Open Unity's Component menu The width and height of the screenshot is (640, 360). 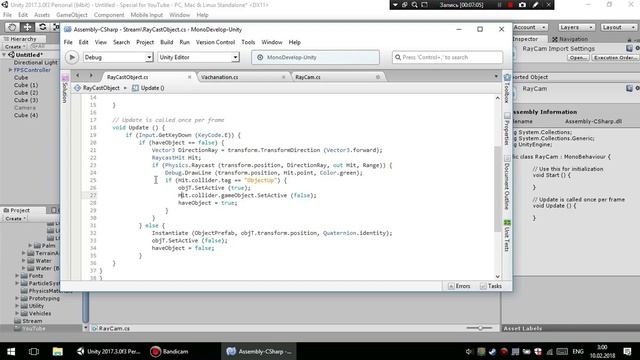click(109, 15)
